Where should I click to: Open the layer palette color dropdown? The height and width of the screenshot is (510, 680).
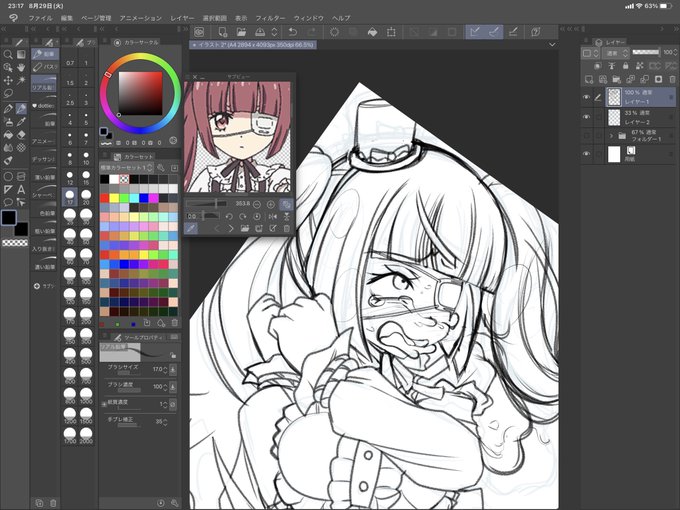[589, 53]
